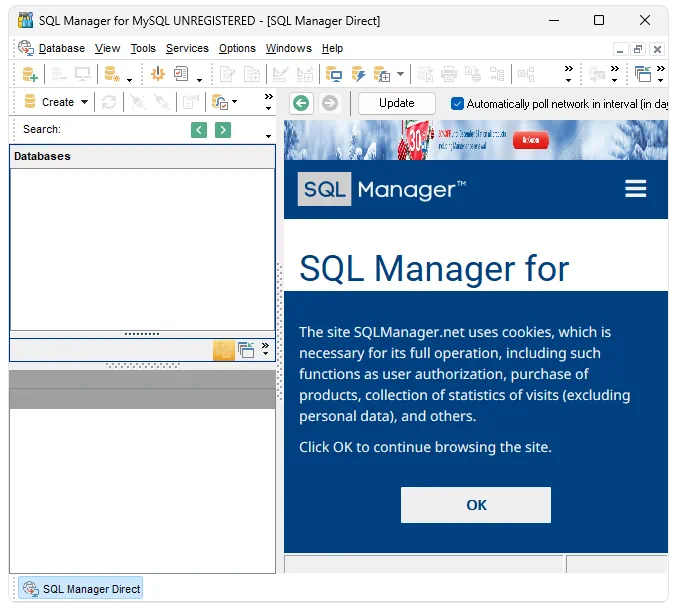
Task: Click the cascading windows icon in top toolbar
Action: click(x=643, y=74)
